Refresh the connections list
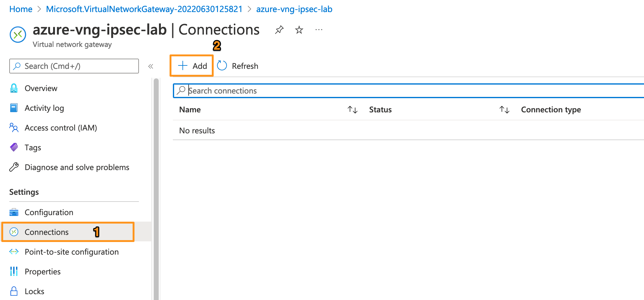The height and width of the screenshot is (300, 644). point(237,66)
